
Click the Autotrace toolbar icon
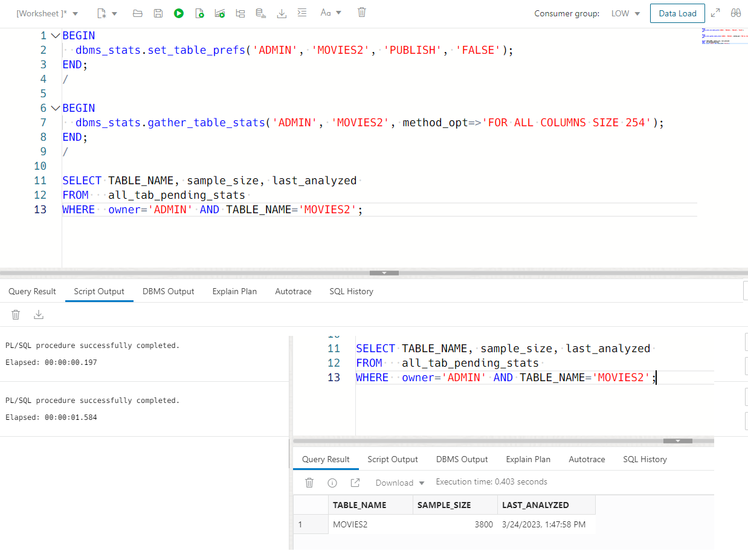pyautogui.click(x=240, y=13)
